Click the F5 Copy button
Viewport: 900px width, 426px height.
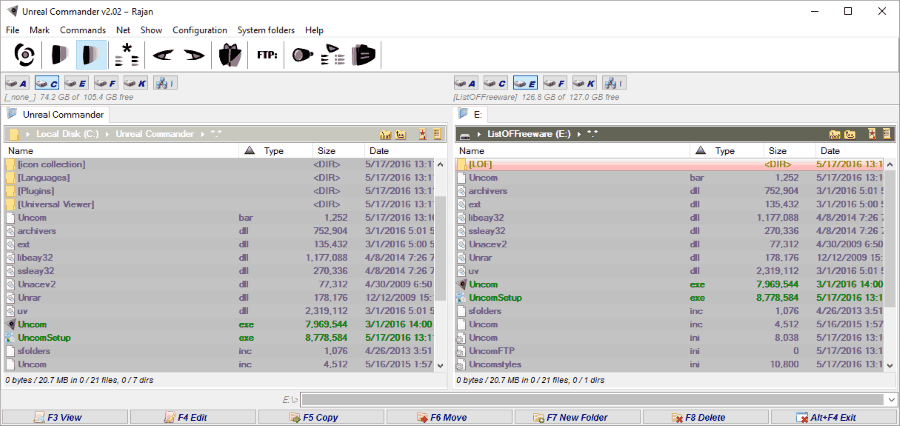tap(321, 417)
